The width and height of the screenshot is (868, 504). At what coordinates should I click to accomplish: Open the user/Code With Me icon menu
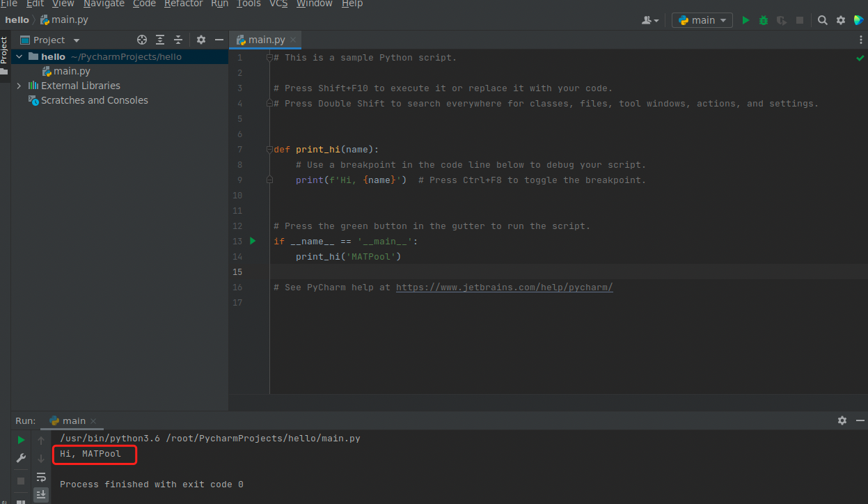pyautogui.click(x=650, y=20)
